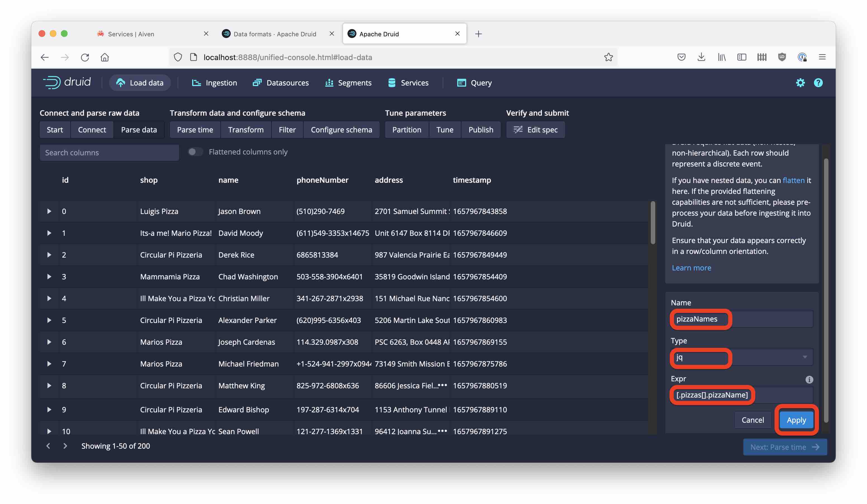View Segments overview

point(354,83)
